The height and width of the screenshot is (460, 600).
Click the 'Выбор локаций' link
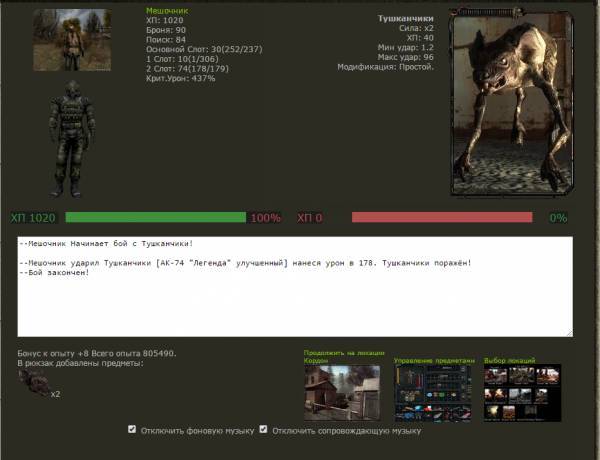coord(509,360)
